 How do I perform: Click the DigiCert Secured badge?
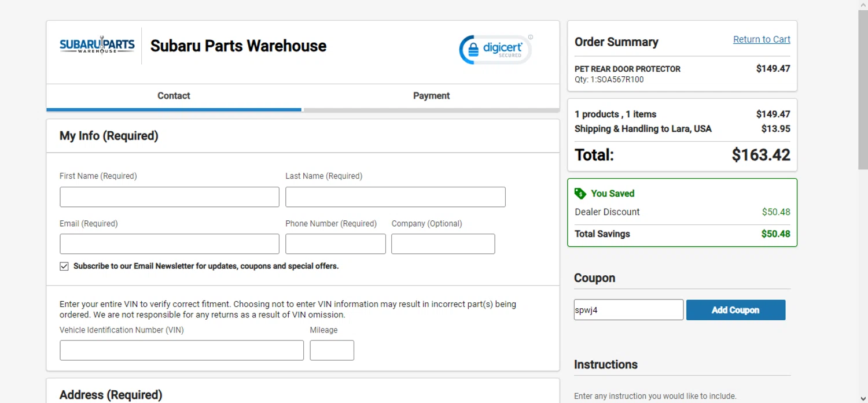[x=496, y=49]
